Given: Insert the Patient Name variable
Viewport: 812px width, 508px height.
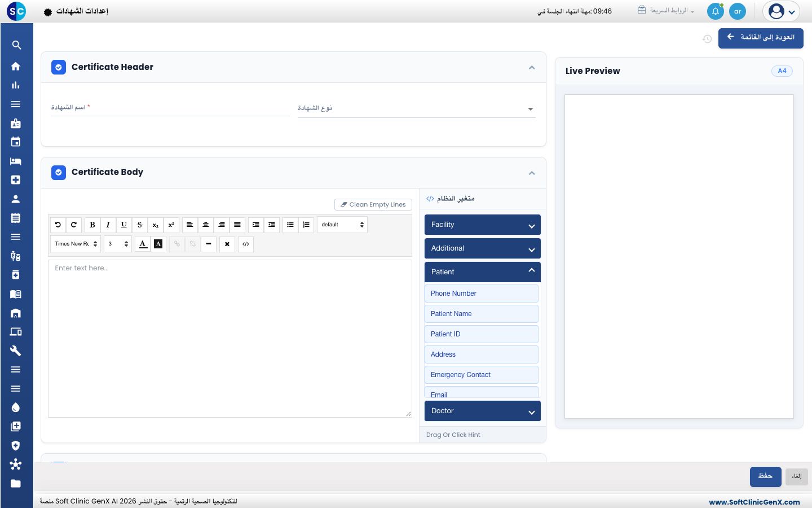Looking at the screenshot, I should point(482,314).
